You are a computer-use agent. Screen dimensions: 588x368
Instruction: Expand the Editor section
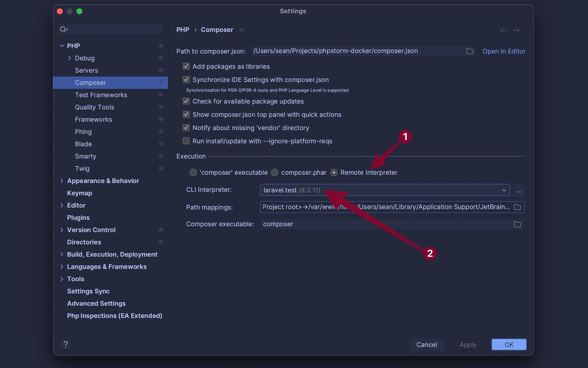[62, 205]
